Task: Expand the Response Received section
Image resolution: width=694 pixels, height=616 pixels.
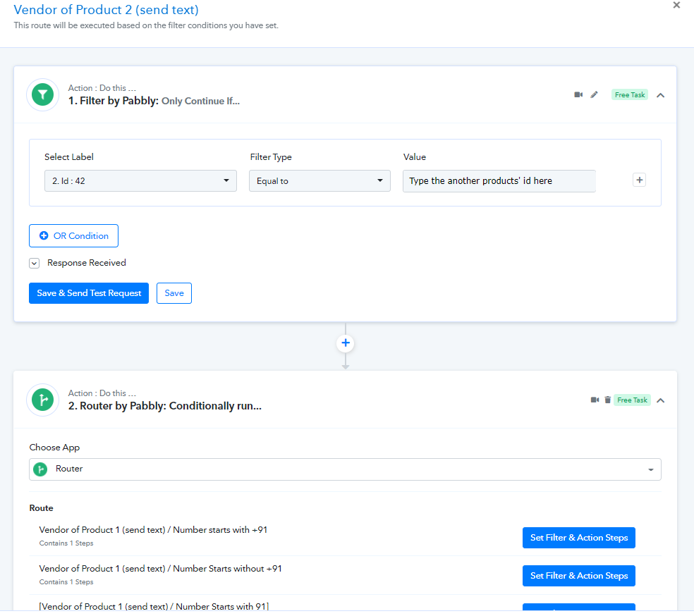Action: pyautogui.click(x=34, y=263)
